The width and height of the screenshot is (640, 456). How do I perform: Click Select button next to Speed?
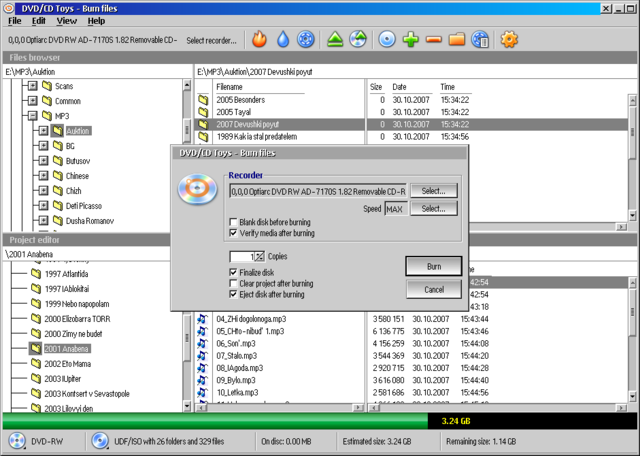pyautogui.click(x=433, y=209)
